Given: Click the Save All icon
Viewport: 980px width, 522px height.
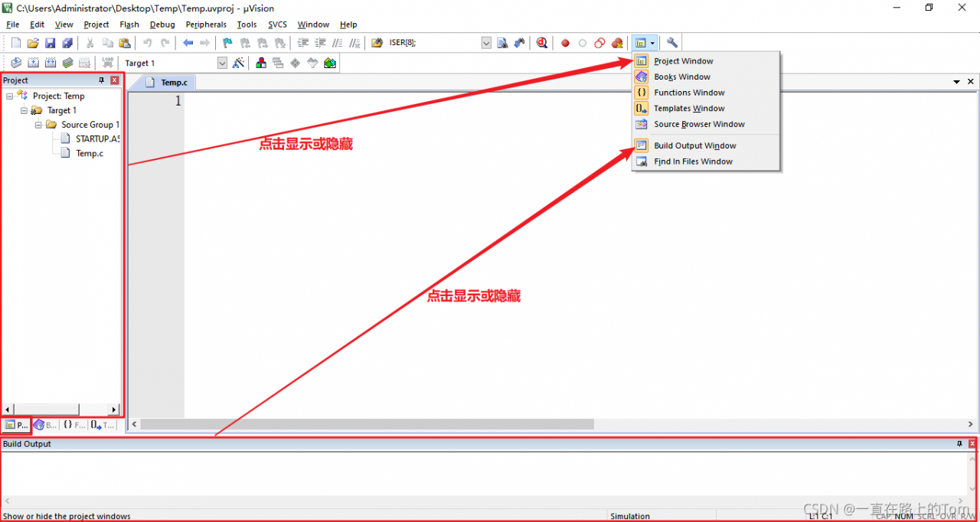Looking at the screenshot, I should [67, 43].
